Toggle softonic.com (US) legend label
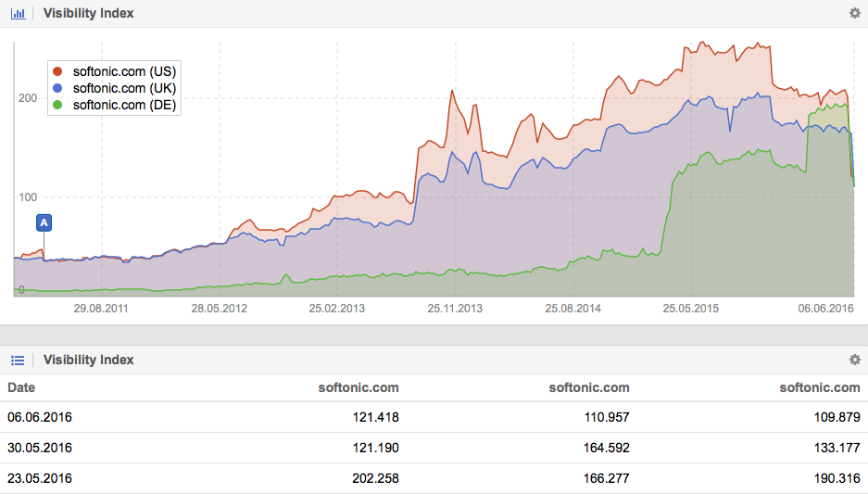 pyautogui.click(x=124, y=71)
